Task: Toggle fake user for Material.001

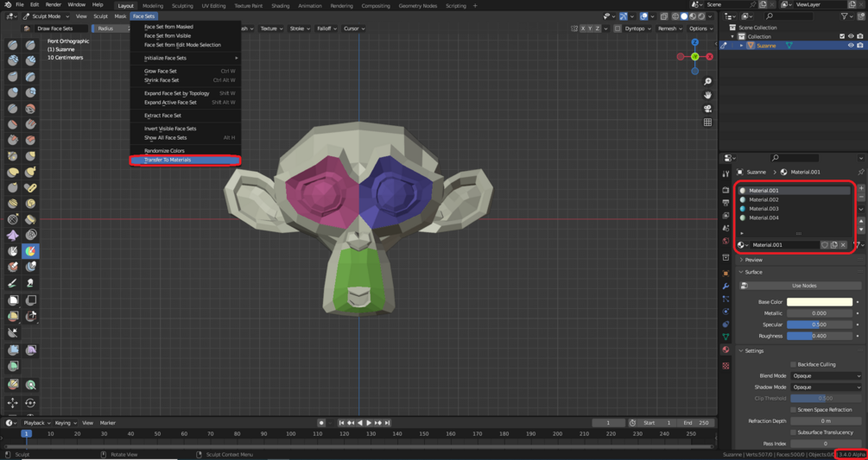Action: [824, 244]
